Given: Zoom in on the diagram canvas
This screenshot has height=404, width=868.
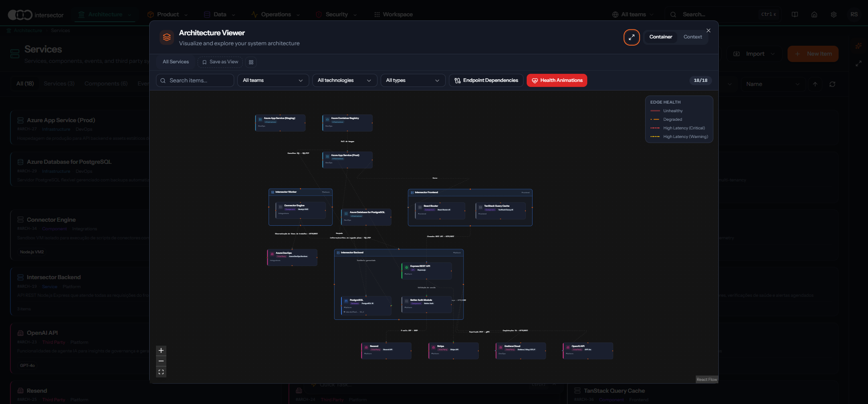Looking at the screenshot, I should 161,351.
